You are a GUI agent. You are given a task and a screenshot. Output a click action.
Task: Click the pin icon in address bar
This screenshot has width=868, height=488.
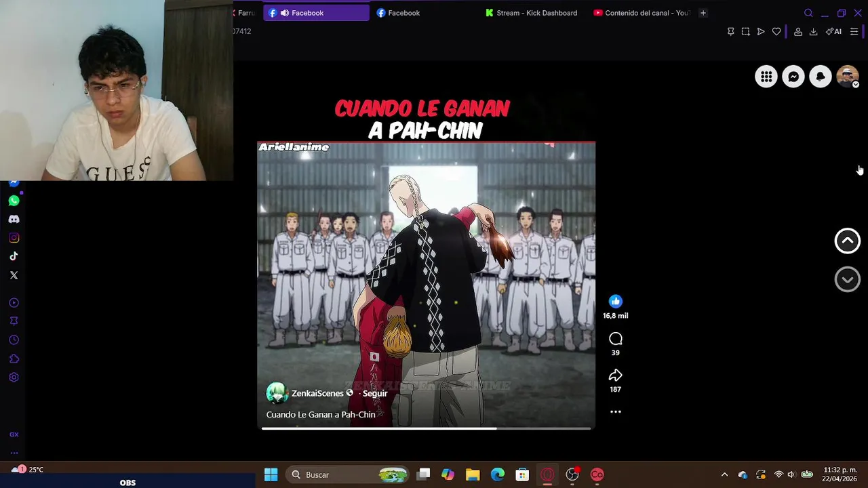(x=730, y=31)
